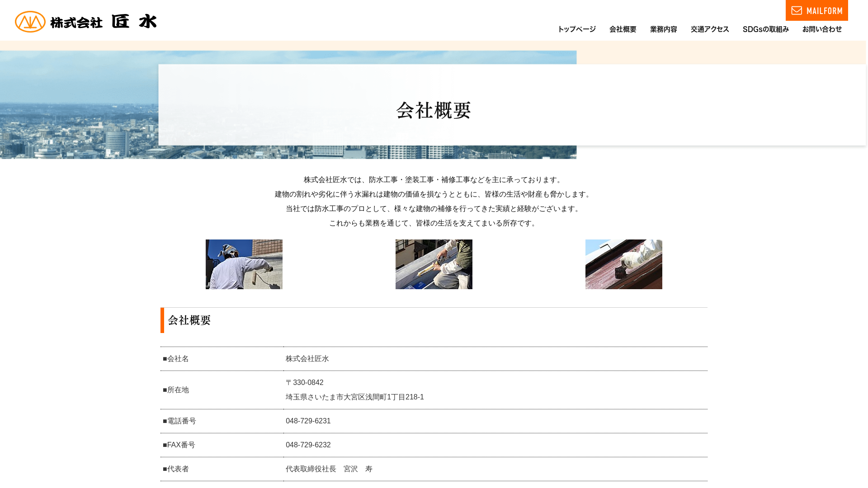Open the 会社概要 menu item
Screen dimensions: 868x488
pos(623,29)
